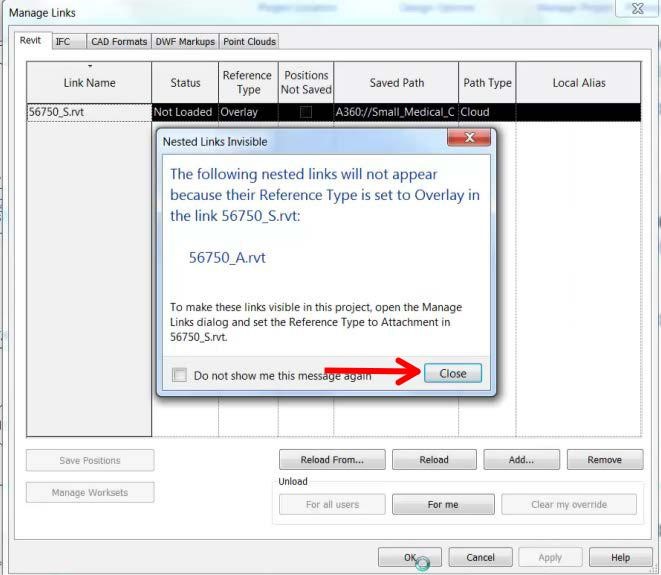Screen dimensions: 661x575
Task: Click the Status column header
Action: click(185, 83)
